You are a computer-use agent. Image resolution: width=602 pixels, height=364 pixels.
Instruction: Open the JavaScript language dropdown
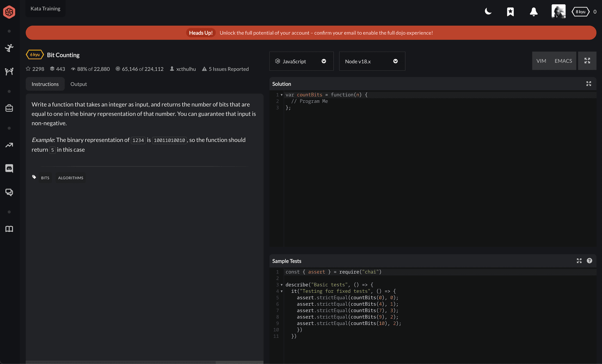pos(301,61)
